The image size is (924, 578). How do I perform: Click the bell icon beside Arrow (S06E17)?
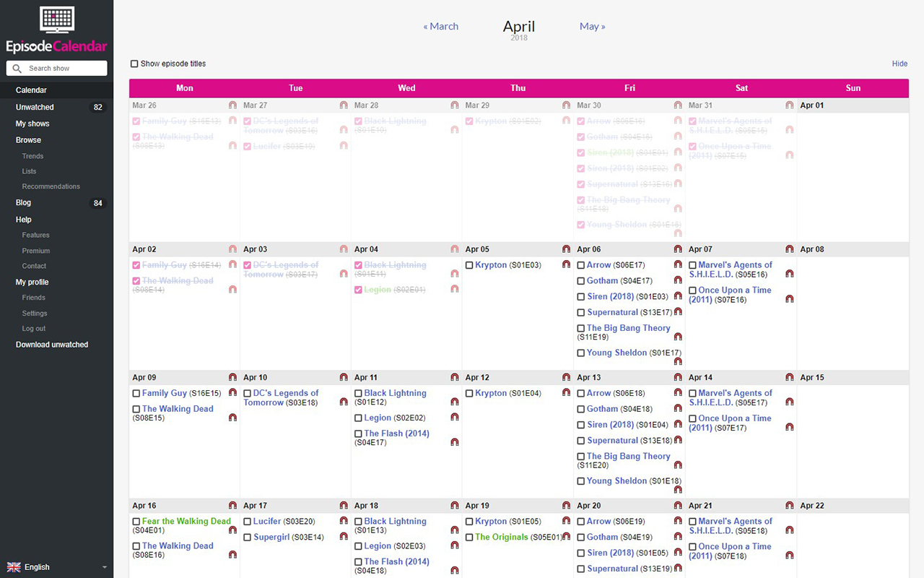coord(677,264)
